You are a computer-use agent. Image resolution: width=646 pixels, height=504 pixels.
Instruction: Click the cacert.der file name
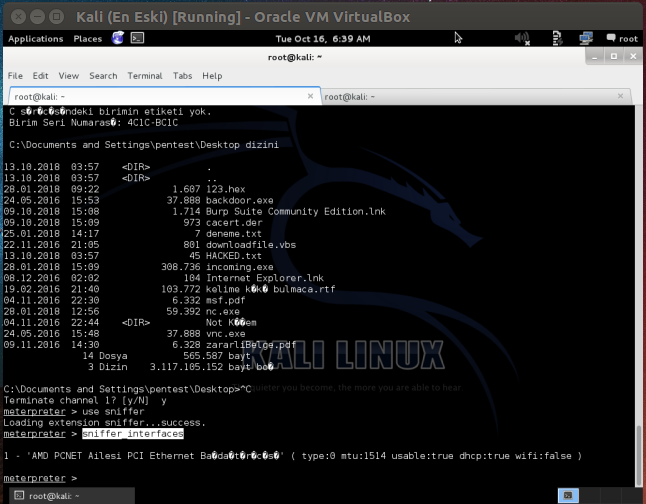point(234,223)
